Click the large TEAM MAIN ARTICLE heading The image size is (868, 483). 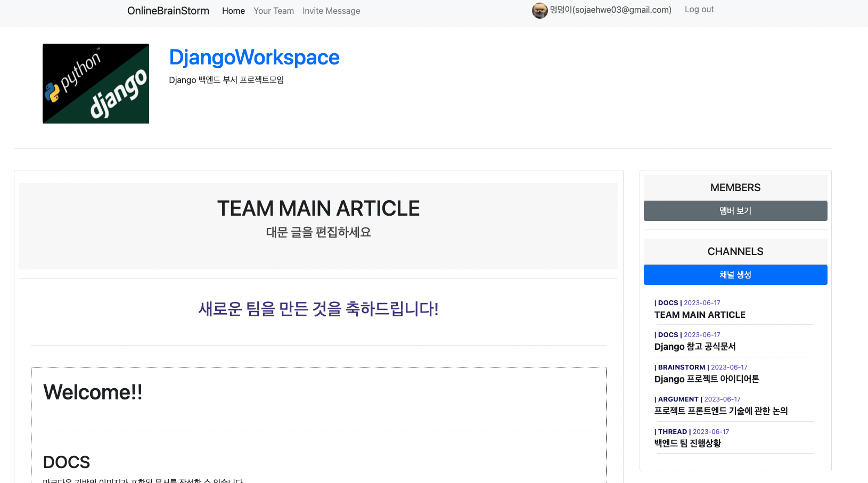318,208
